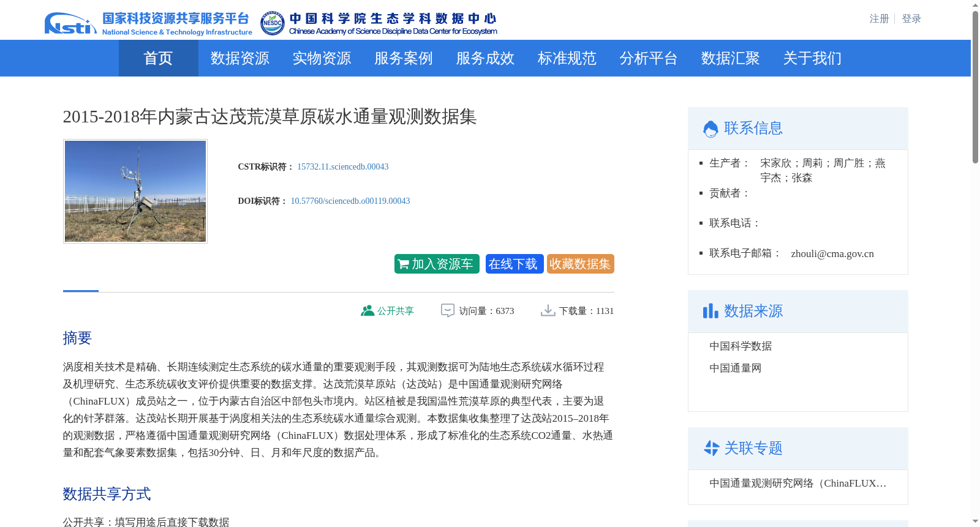Click the 摘要 section heading
The width and height of the screenshot is (980, 527).
[77, 338]
